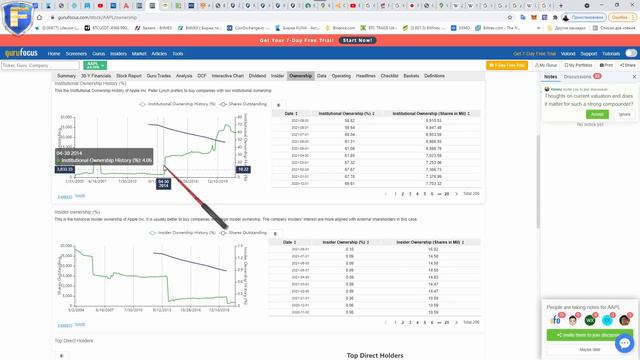Go to next page of institutional table

pyautogui.click(x=456, y=194)
